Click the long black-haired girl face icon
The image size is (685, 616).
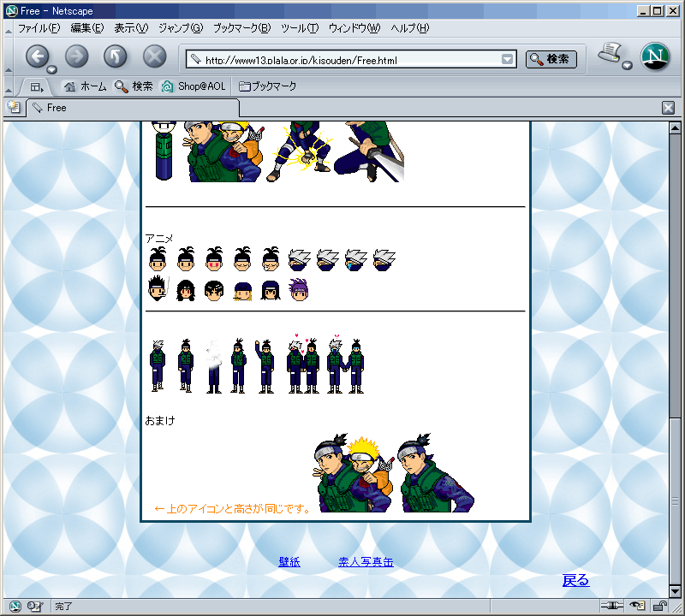click(x=186, y=290)
